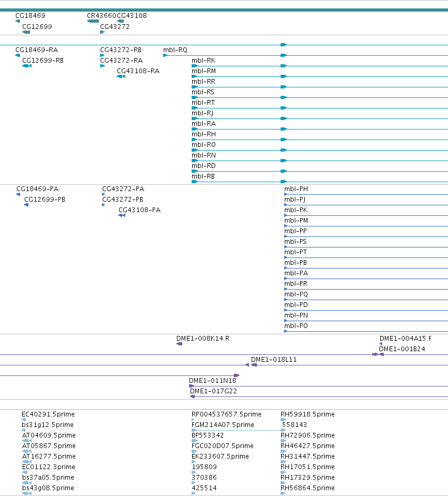
Task: Select the RH56864.5prime EST label
Action: coord(307,488)
